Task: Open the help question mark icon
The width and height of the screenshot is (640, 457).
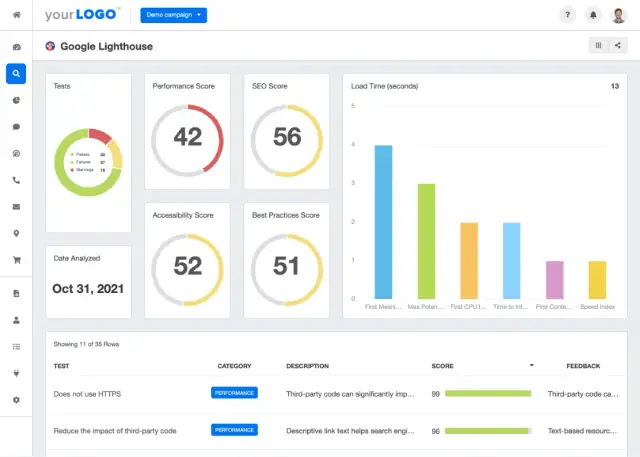Action: [568, 16]
